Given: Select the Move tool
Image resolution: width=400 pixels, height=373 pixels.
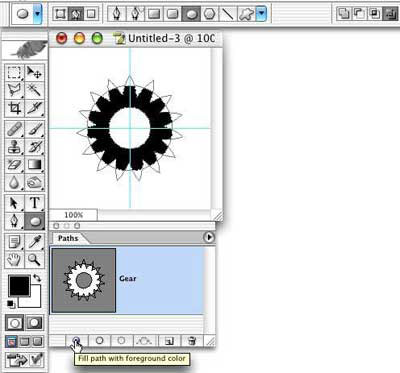Looking at the screenshot, I should (x=34, y=72).
